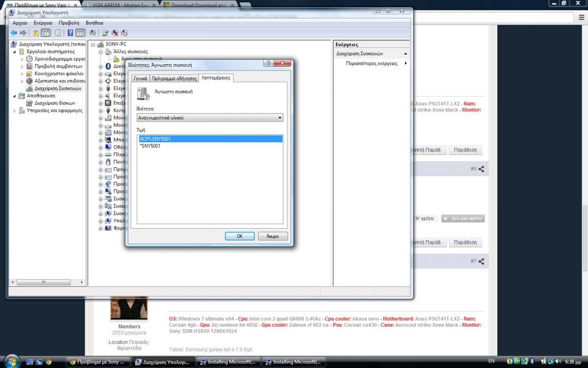Select Προβολή συμβάντων tree item
The height and width of the screenshot is (368, 588).
pyautogui.click(x=58, y=66)
